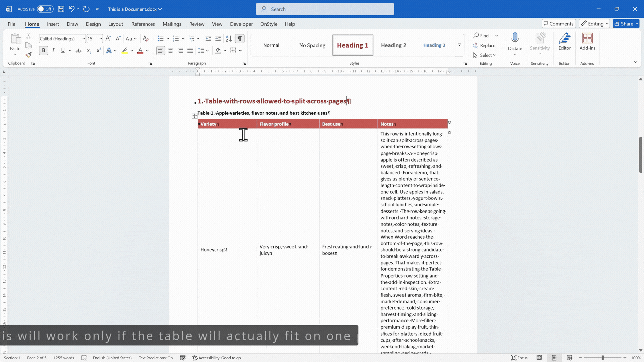This screenshot has height=362, width=644.
Task: Increase font size with the A-up icon
Action: (108, 39)
